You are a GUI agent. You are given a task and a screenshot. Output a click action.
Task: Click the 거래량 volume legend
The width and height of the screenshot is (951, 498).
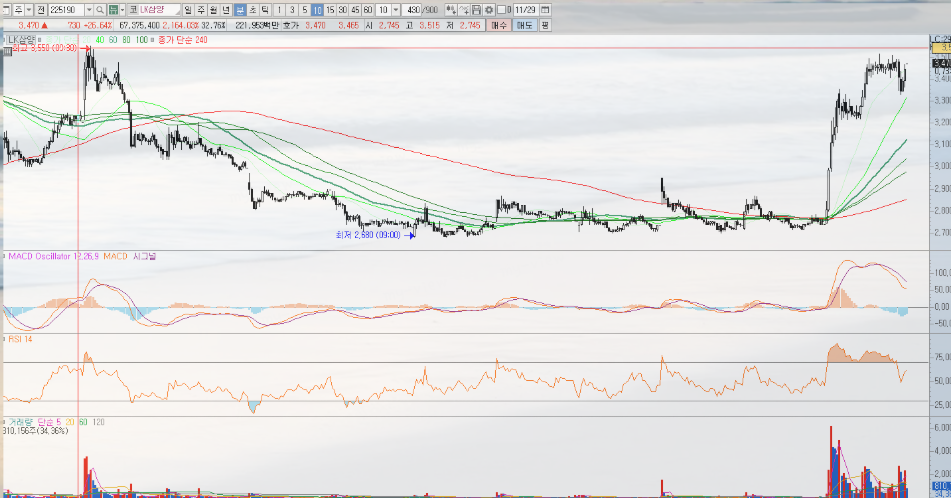21,422
